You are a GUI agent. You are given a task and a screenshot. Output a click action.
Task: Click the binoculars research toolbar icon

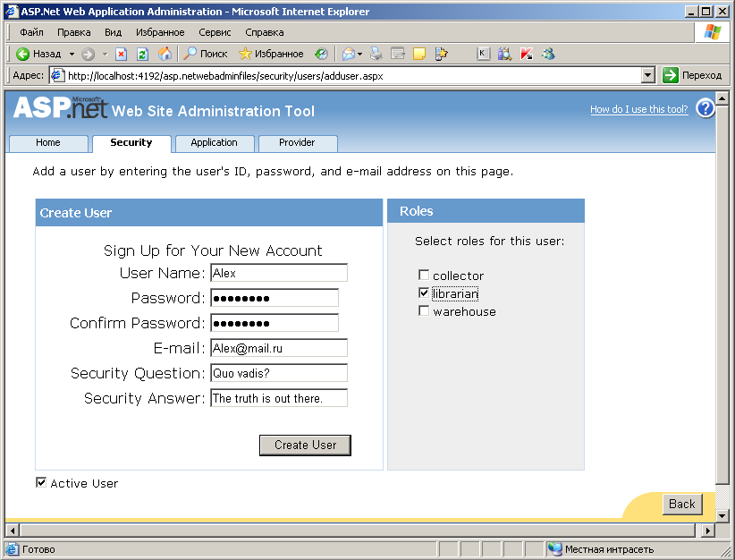tap(505, 54)
